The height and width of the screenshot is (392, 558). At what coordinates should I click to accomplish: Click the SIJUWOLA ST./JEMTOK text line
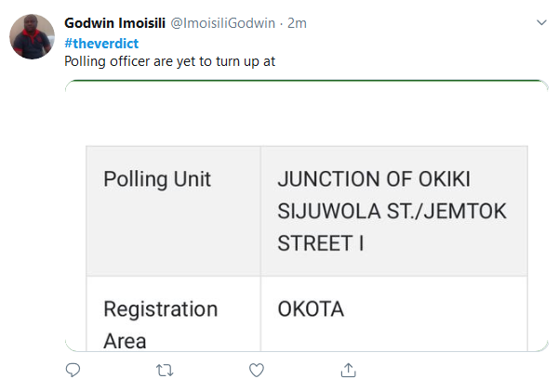(392, 211)
